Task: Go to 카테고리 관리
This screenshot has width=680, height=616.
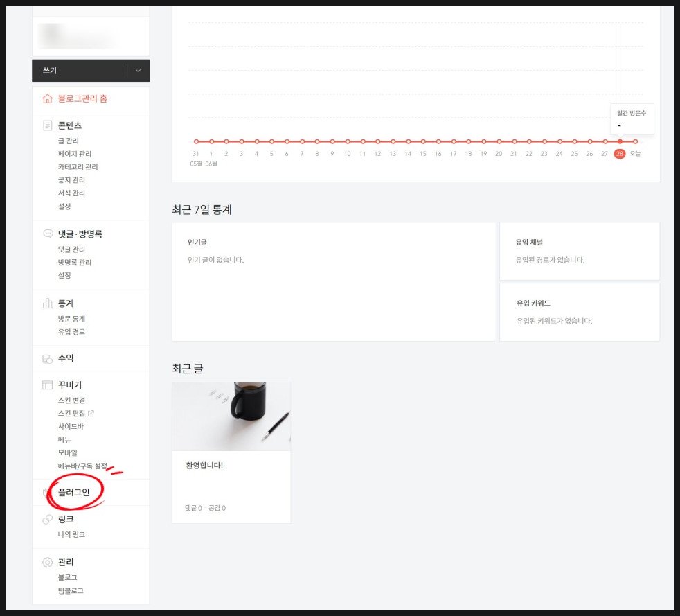Action: click(78, 167)
